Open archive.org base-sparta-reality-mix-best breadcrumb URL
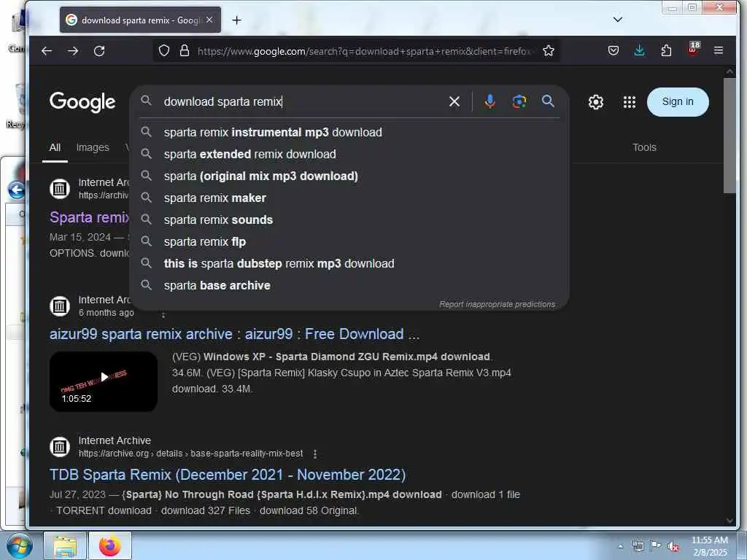 pos(190,454)
